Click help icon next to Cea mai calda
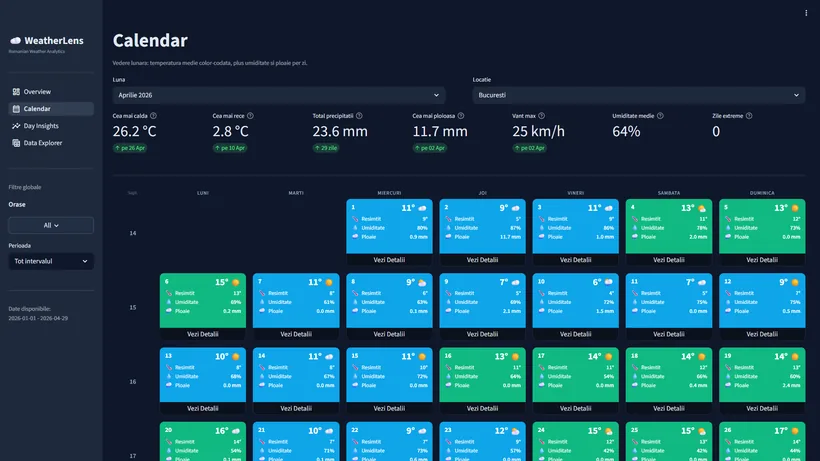Image resolution: width=820 pixels, height=461 pixels. tap(153, 116)
